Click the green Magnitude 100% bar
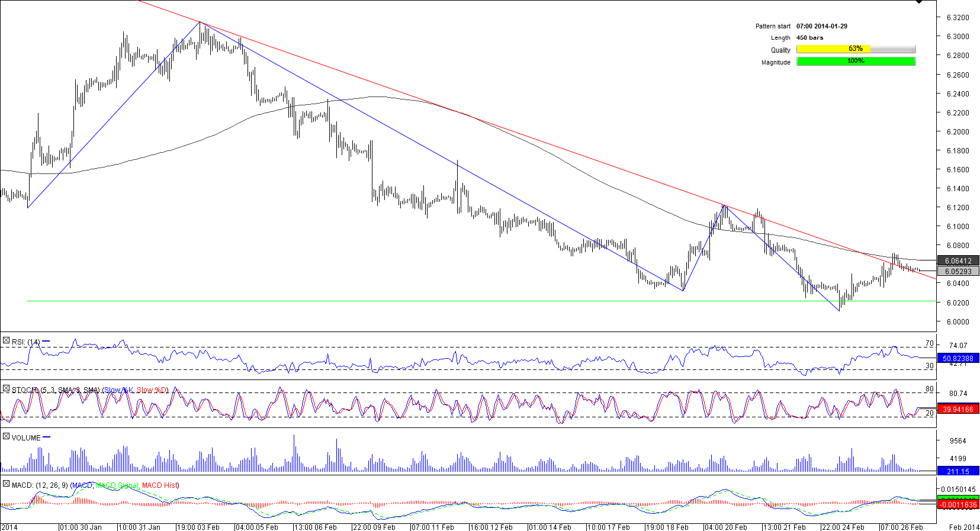The height and width of the screenshot is (531, 980). tap(856, 62)
